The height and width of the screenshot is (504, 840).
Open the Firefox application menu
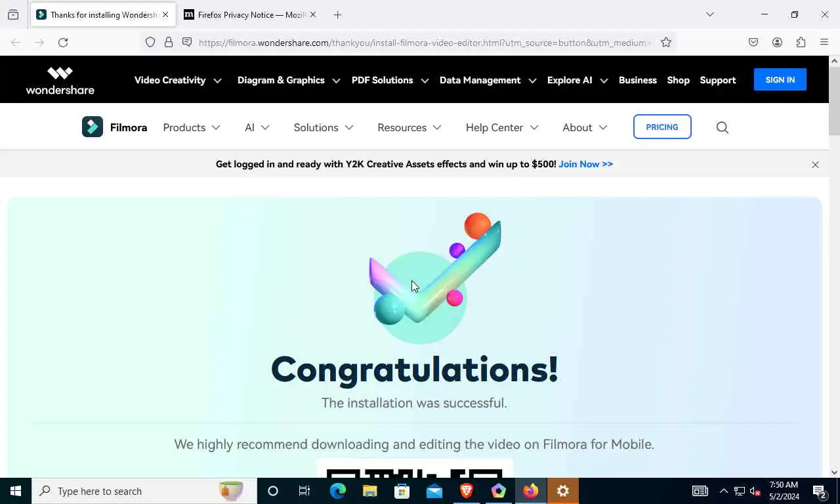point(824,43)
